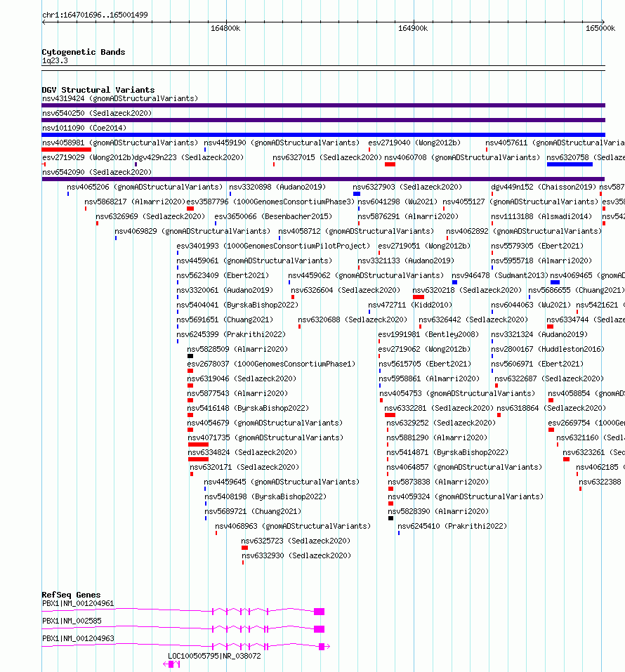The width and height of the screenshot is (625, 672).
Task: Click the blue nsv6327903 block
Action: [357, 194]
